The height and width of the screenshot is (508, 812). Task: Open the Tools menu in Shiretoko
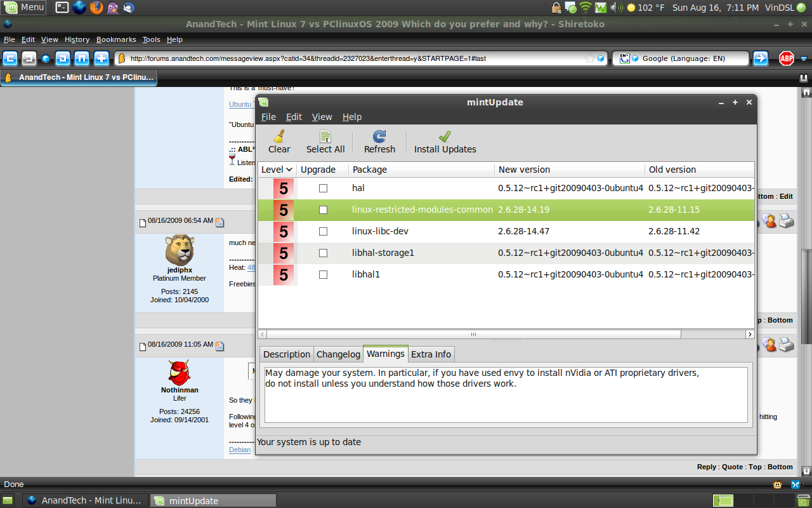click(x=151, y=39)
